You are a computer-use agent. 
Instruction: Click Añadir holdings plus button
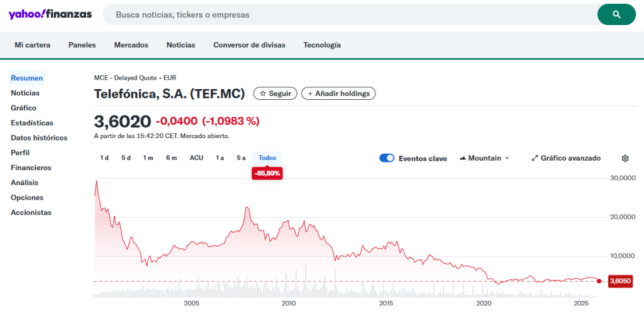pyautogui.click(x=338, y=93)
